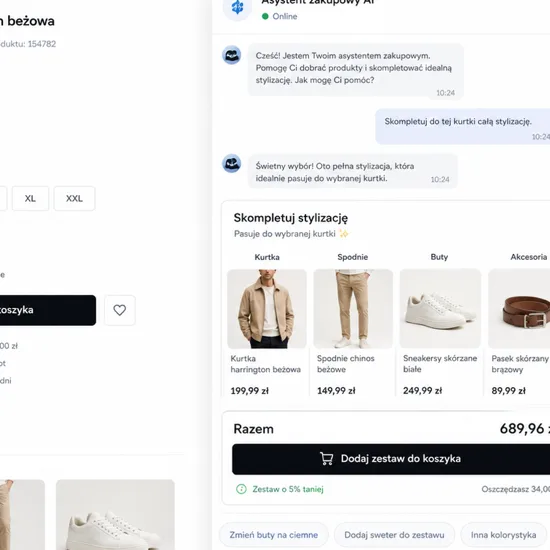550x550 pixels.
Task: Click assistant avatar beside 'Świetny wybór' message
Action: coord(232,163)
